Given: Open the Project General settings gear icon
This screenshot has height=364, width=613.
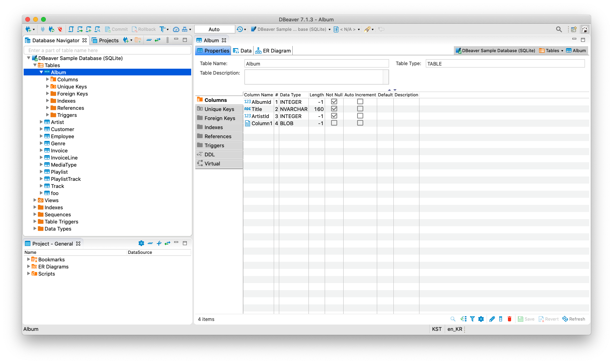Looking at the screenshot, I should click(141, 243).
